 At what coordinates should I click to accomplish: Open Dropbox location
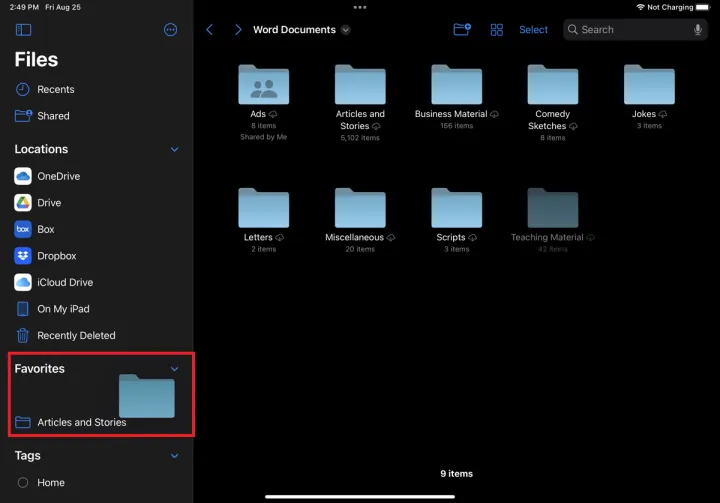coord(56,256)
